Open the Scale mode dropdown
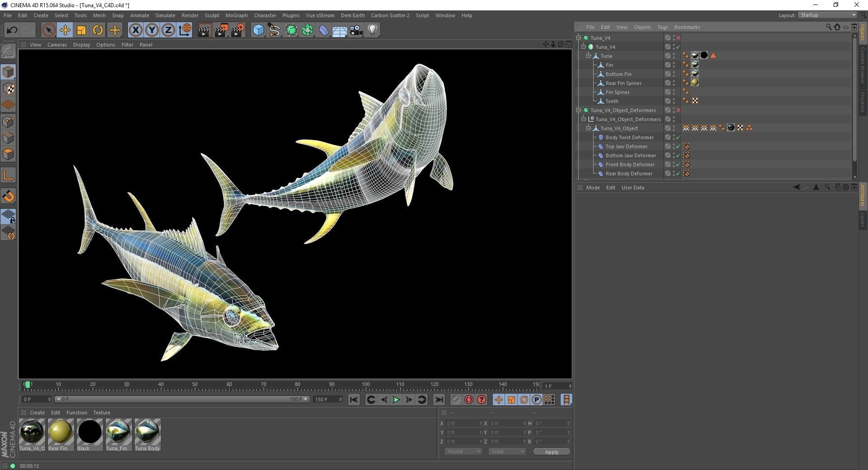 click(507, 451)
